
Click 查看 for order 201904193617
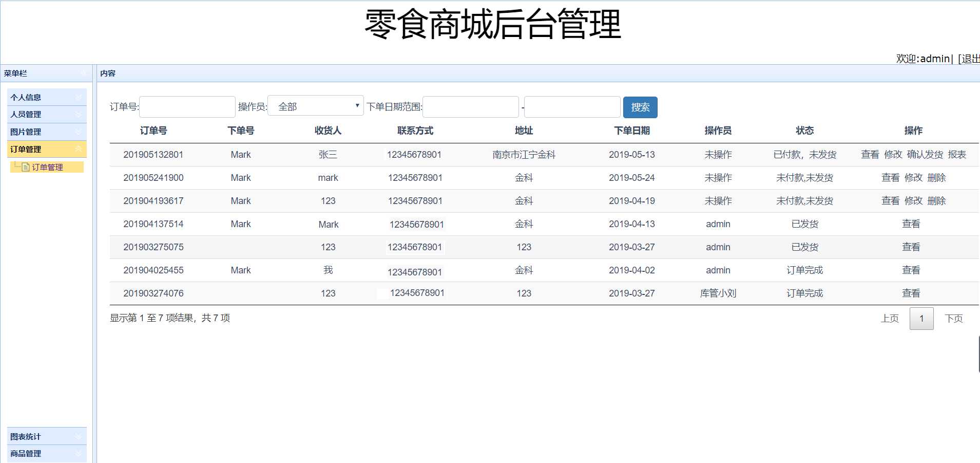click(x=891, y=201)
